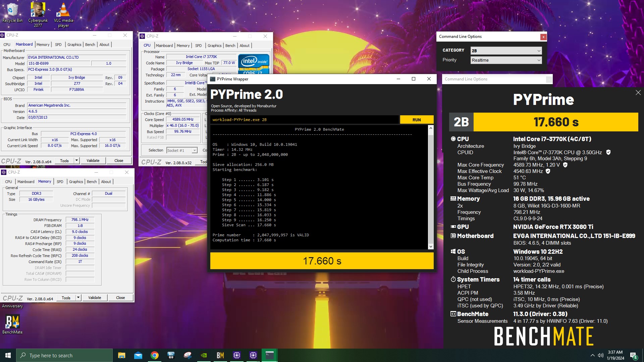
Task: Close the Command Line Options red button
Action: 543,37
